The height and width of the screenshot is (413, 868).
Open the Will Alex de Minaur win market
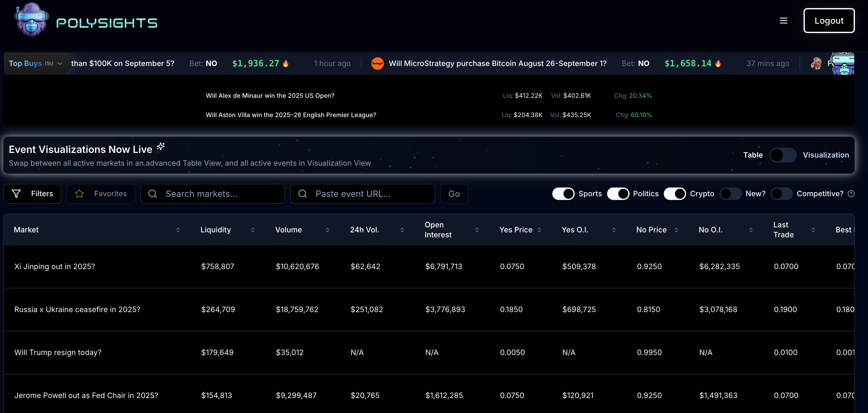270,95
